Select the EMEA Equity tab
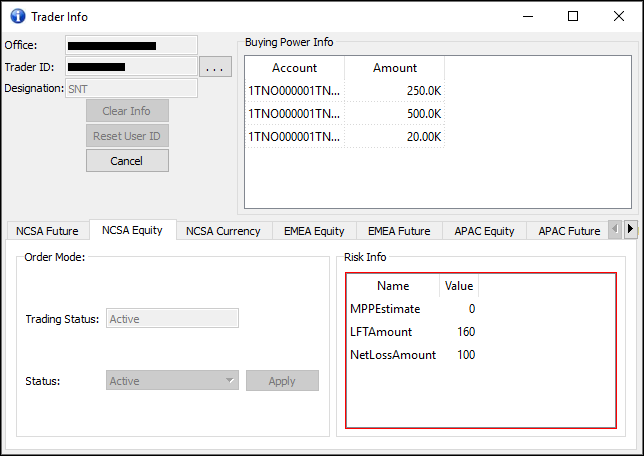The height and width of the screenshot is (456, 644). (313, 231)
